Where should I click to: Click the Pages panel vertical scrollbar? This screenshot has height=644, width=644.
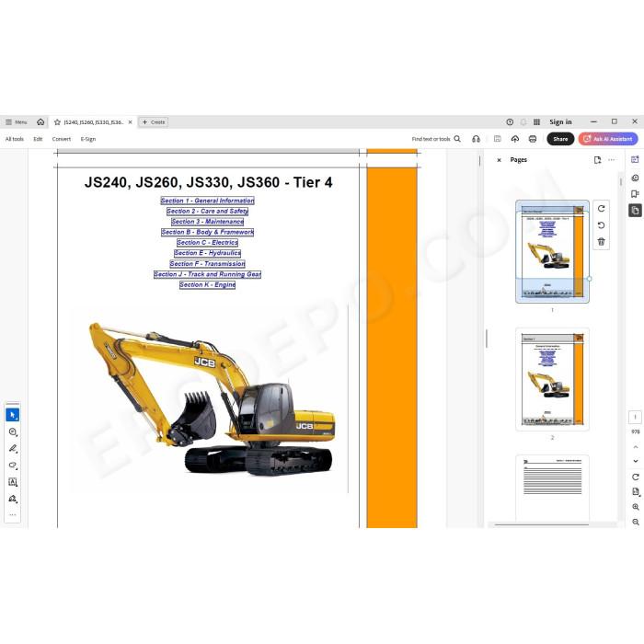point(621,181)
